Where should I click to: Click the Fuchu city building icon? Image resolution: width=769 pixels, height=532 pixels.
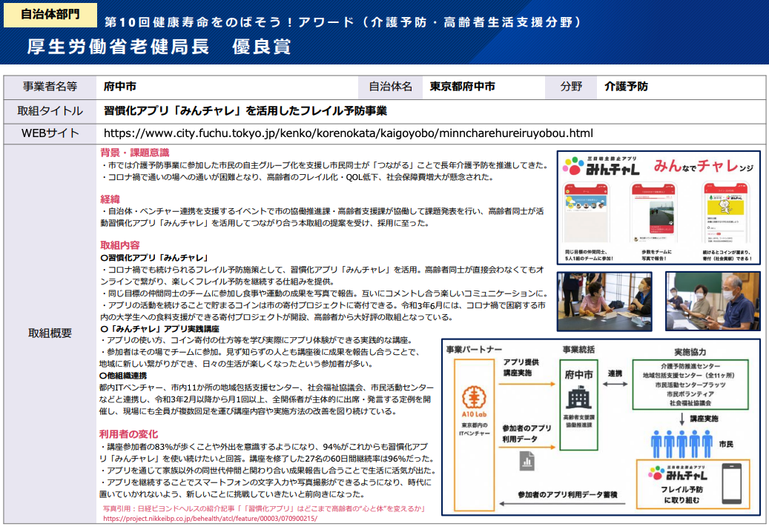click(x=578, y=399)
